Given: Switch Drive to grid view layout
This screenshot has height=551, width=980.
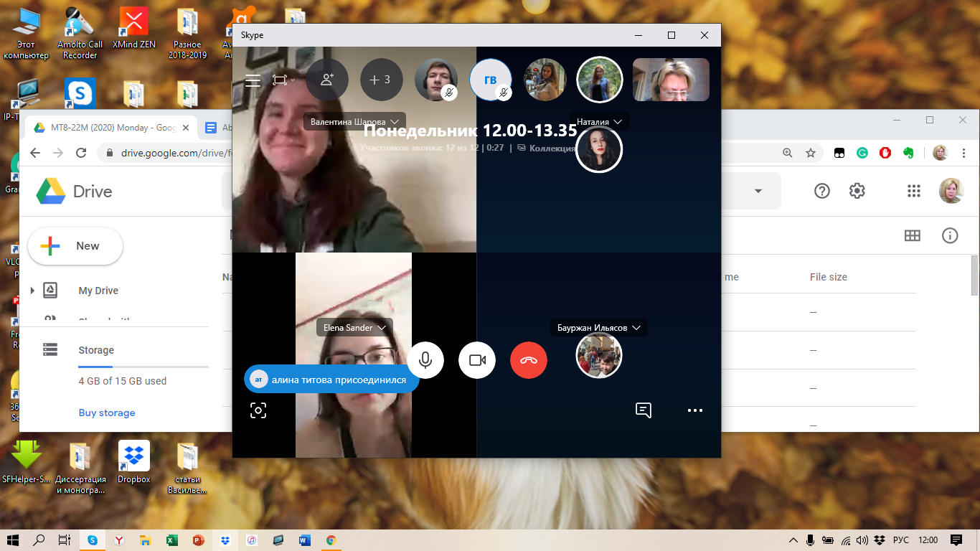Looking at the screenshot, I should click(x=912, y=236).
